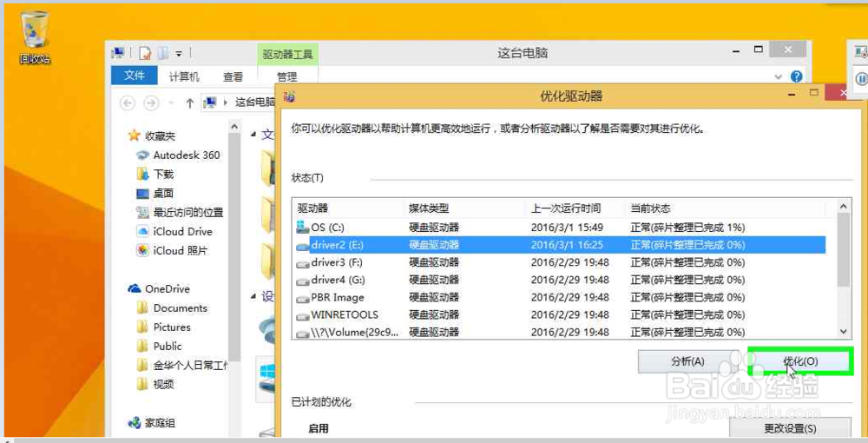This screenshot has width=868, height=443.
Task: Click the 优化驱动器 dialog title icon
Action: 289,96
